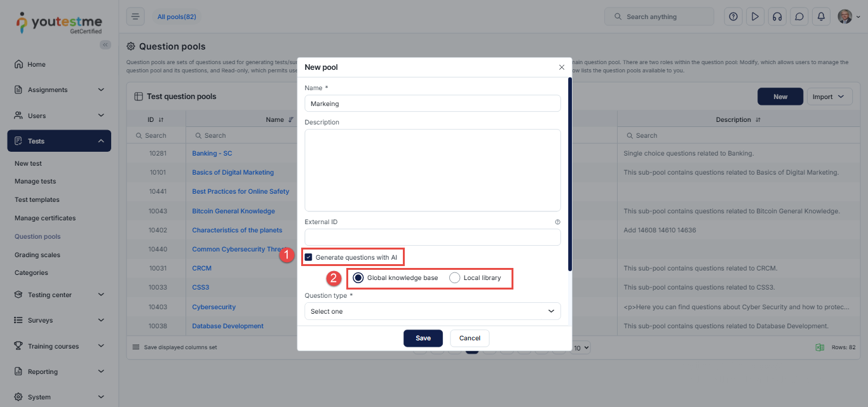The height and width of the screenshot is (407, 868).
Task: Expand the Users menu
Action: tap(59, 116)
